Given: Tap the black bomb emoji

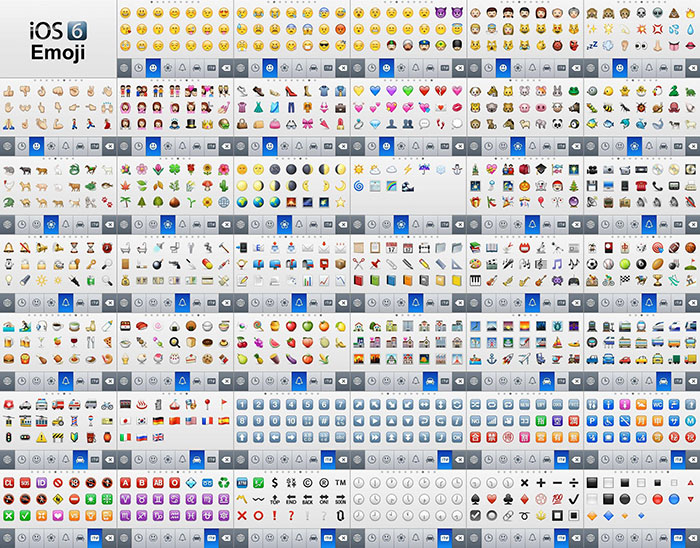Looking at the screenshot, I should click(158, 264).
